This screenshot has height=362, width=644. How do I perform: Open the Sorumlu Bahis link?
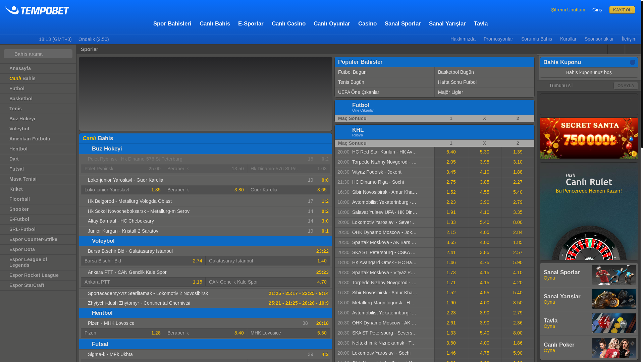[536, 39]
